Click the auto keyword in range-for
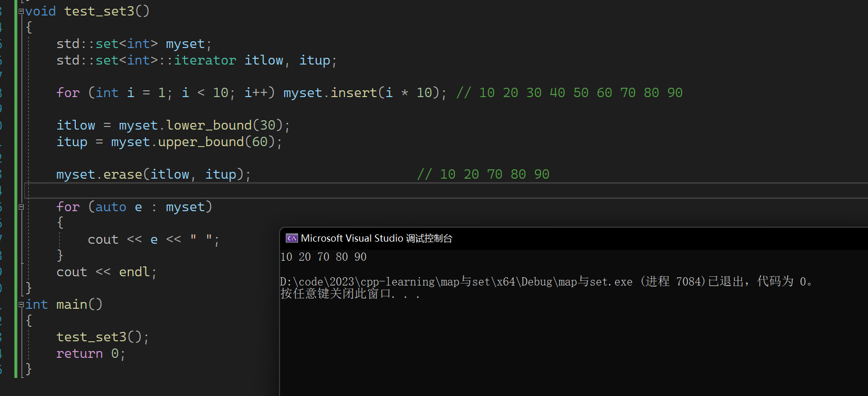 pyautogui.click(x=111, y=207)
